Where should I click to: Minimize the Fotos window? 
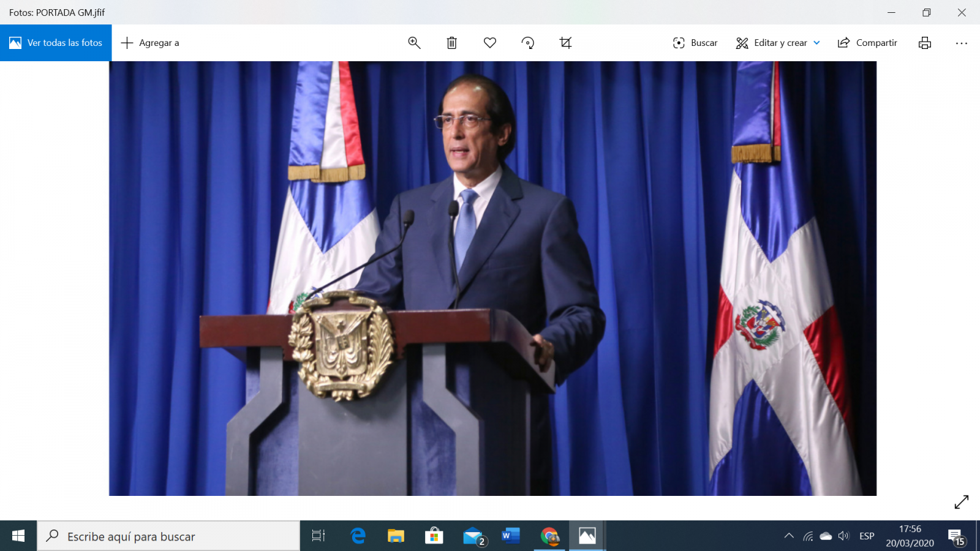pyautogui.click(x=891, y=12)
